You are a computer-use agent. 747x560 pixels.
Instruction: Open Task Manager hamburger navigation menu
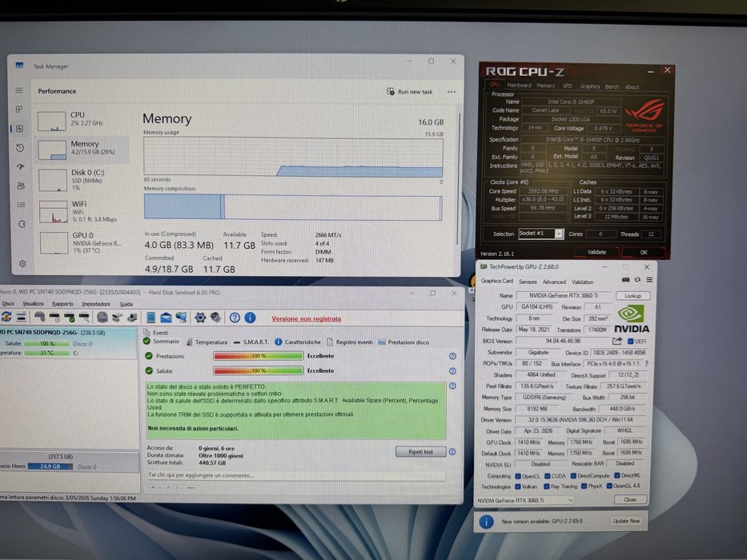[19, 90]
